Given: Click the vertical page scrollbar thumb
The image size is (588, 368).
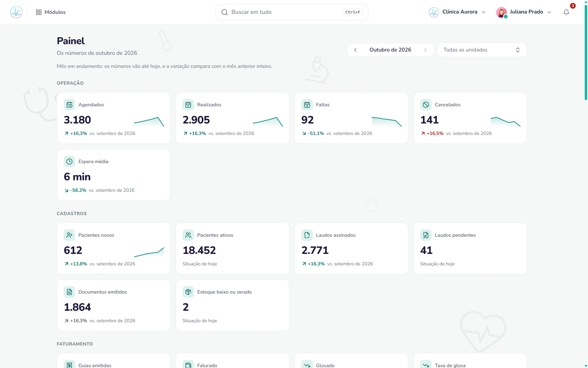Looking at the screenshot, I should [586, 52].
